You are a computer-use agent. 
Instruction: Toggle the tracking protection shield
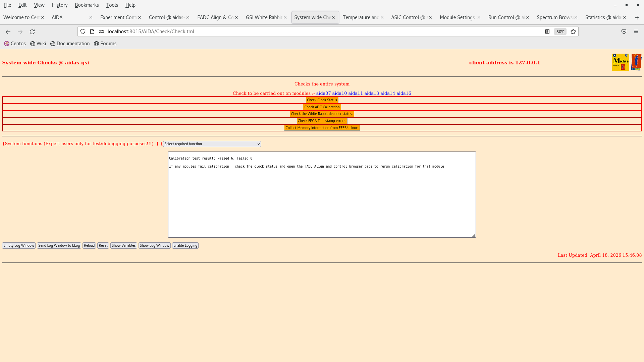click(83, 32)
